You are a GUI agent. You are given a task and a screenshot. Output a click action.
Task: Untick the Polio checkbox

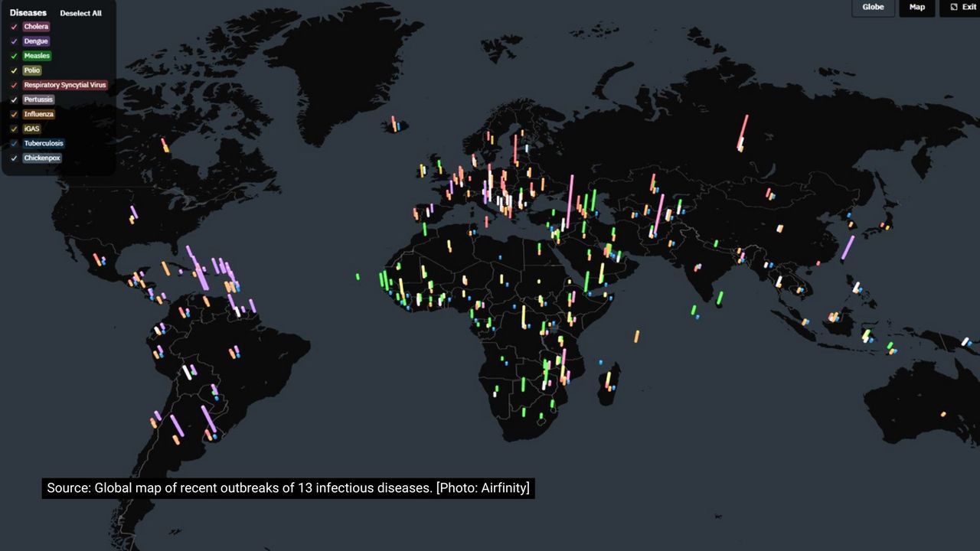pyautogui.click(x=14, y=70)
